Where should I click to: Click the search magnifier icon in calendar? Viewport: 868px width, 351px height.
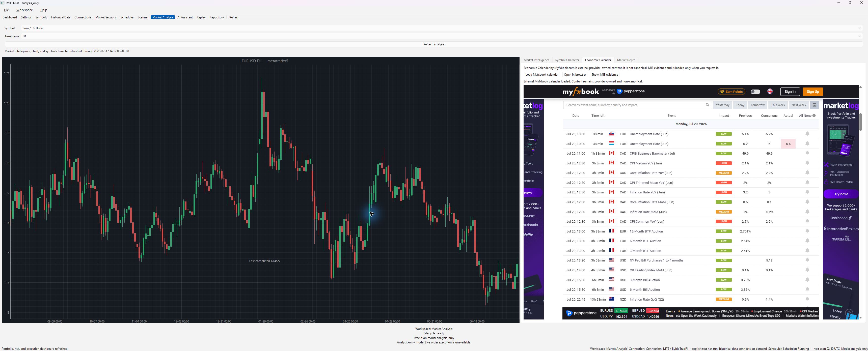707,105
